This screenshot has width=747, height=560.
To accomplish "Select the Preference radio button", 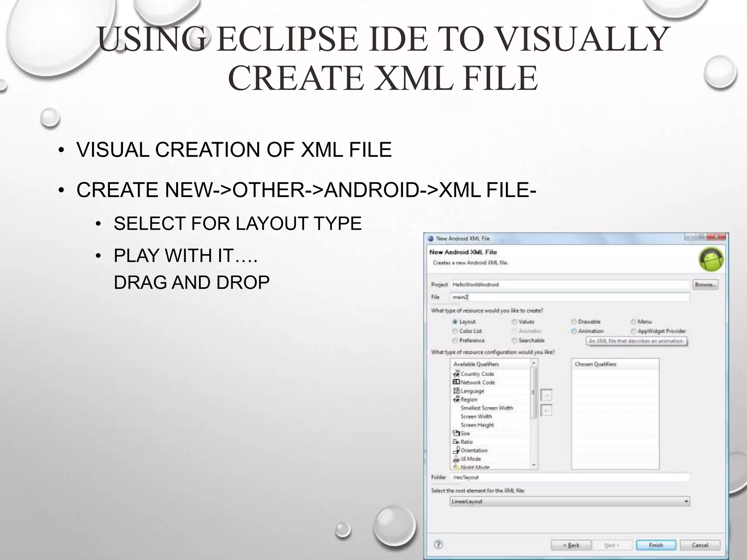I will point(455,341).
